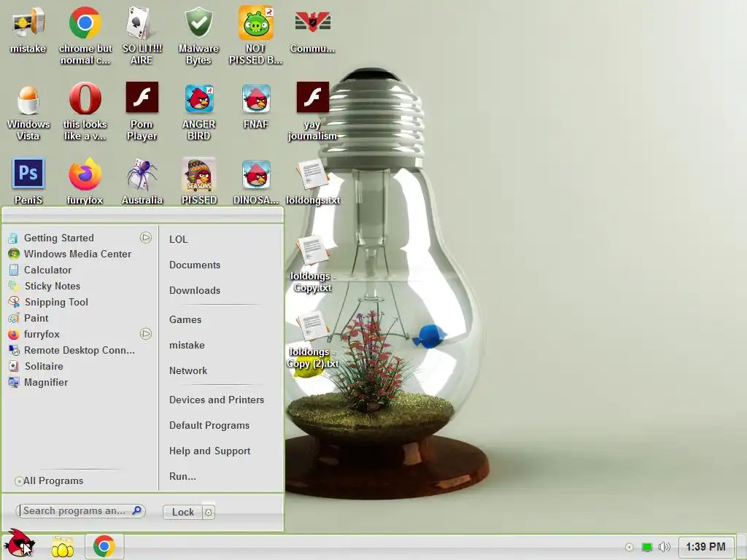
Task: Select the Photoshop 'Ps' desktop icon
Action: click(x=28, y=174)
